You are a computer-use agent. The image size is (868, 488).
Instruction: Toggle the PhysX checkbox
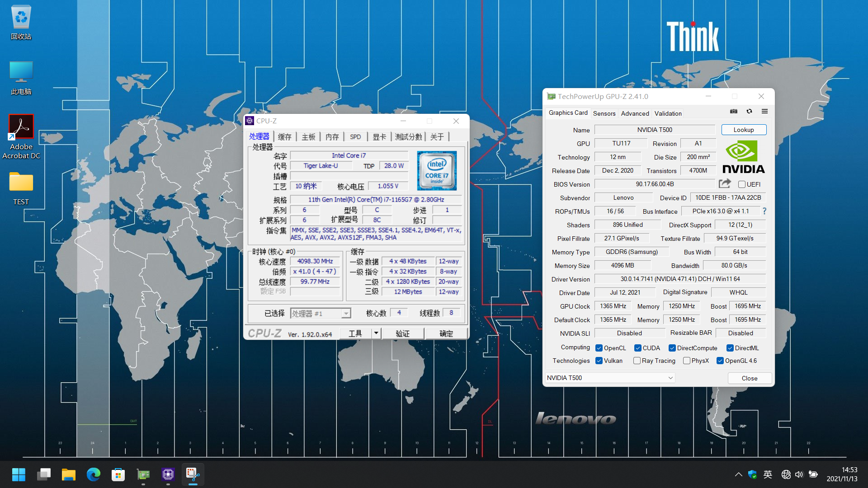click(687, 361)
